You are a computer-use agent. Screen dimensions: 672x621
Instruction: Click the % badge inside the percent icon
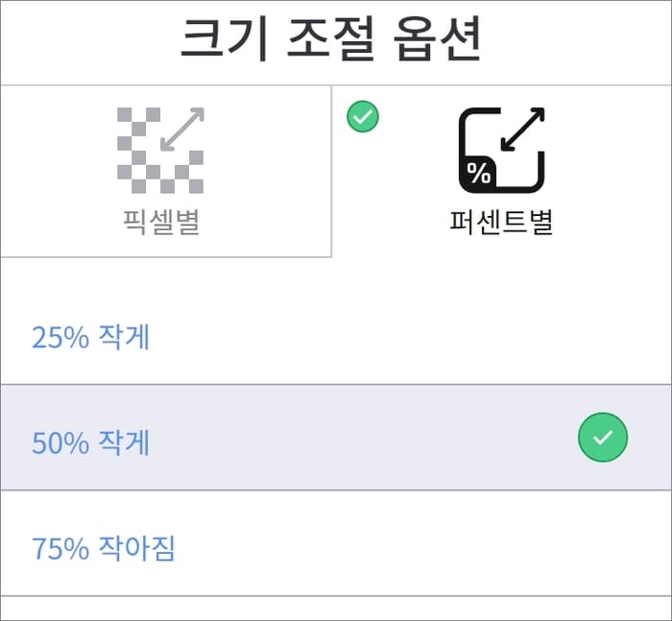pos(478,173)
